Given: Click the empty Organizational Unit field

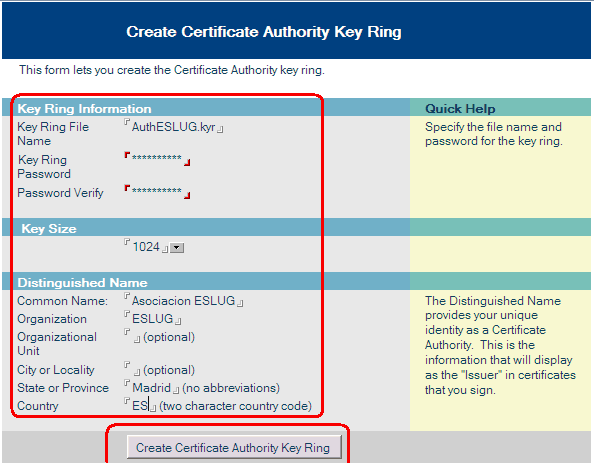Looking at the screenshot, I should point(132,336).
